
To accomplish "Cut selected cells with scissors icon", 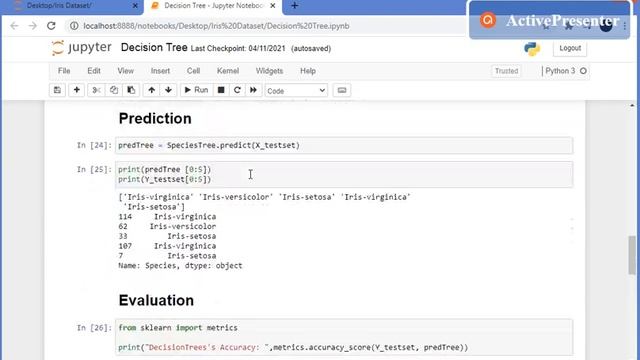I will tap(96, 90).
